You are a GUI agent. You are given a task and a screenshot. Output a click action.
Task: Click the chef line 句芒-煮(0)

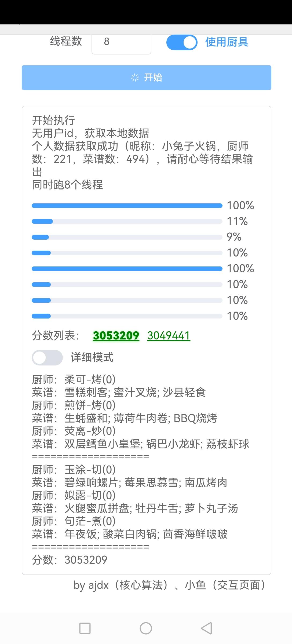pos(74,521)
